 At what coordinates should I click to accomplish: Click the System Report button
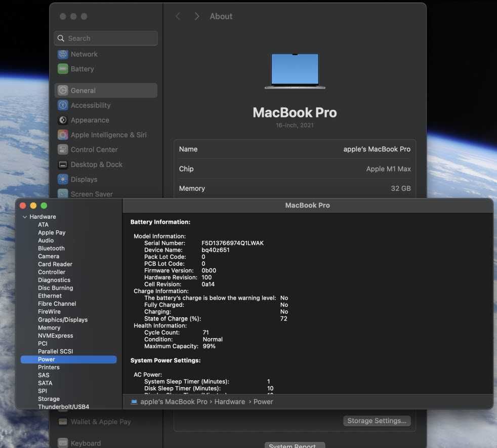(x=295, y=445)
